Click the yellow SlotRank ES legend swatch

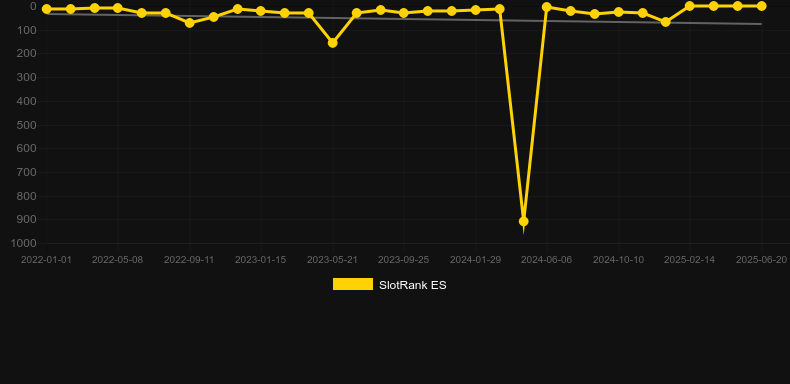(353, 284)
